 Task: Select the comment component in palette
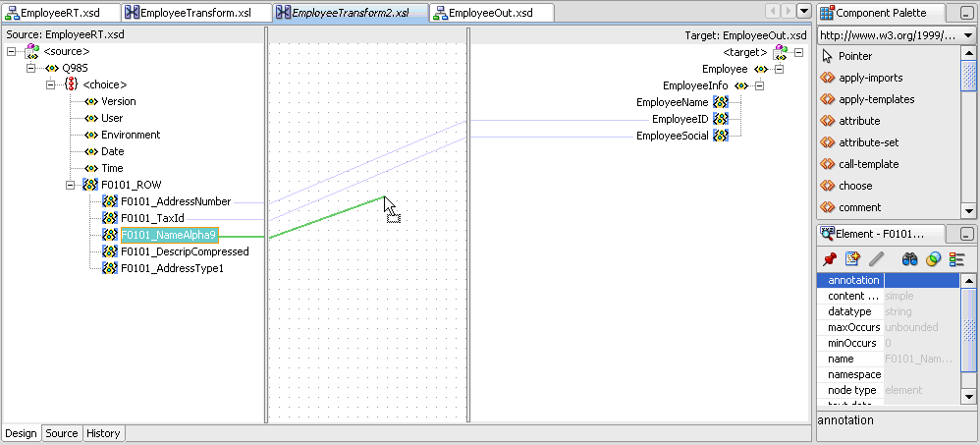click(860, 207)
